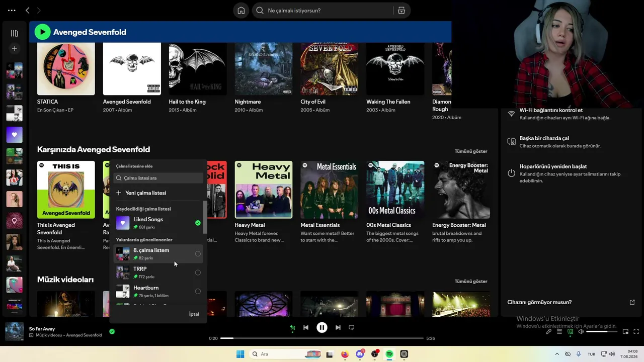Viewport: 644px width, 362px height.
Task: Click the Windows Start button
Action: [240, 354]
